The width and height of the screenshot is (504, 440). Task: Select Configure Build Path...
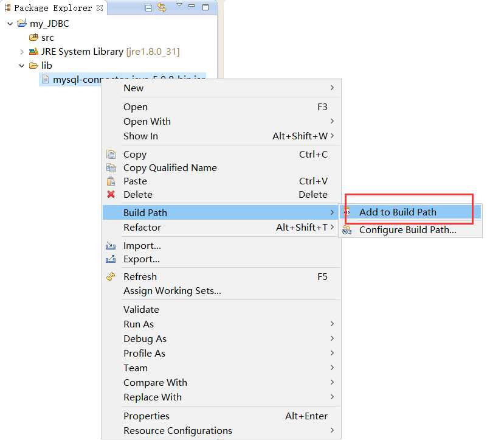point(410,230)
